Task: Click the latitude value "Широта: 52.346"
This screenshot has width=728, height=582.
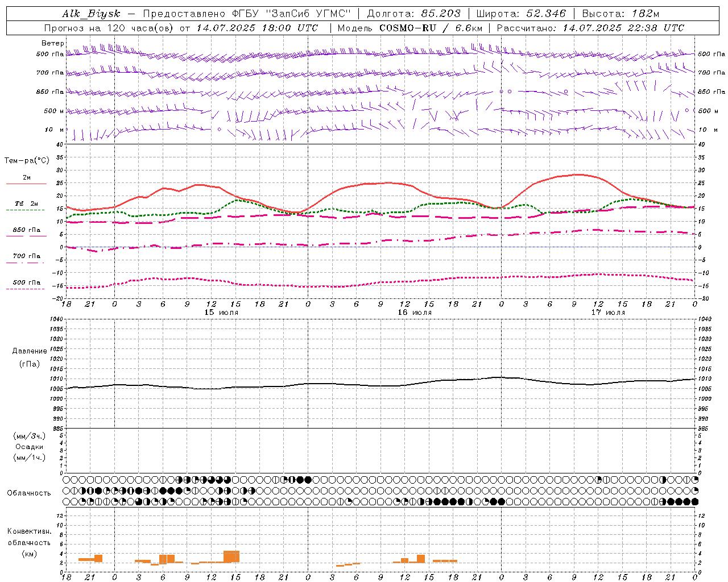Action: tap(521, 14)
